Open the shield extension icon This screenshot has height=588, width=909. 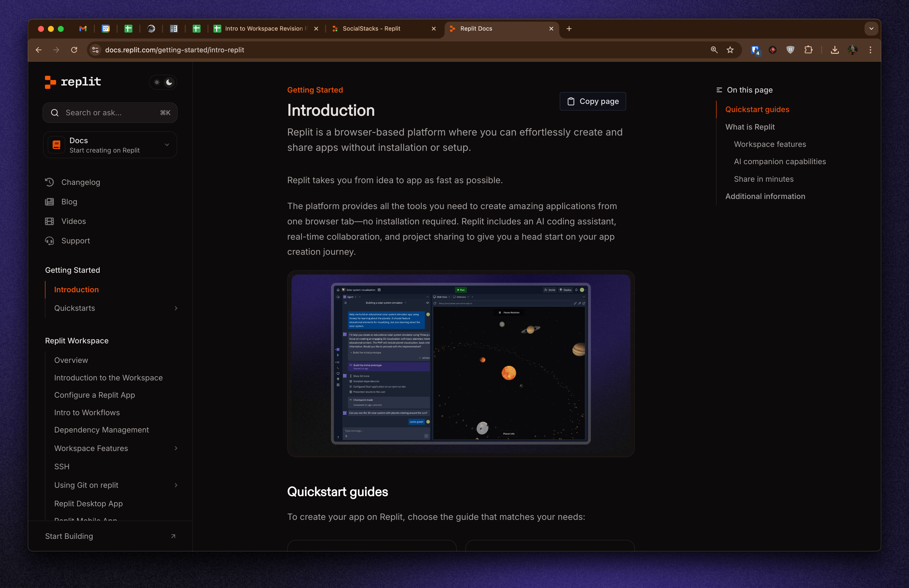coord(790,50)
